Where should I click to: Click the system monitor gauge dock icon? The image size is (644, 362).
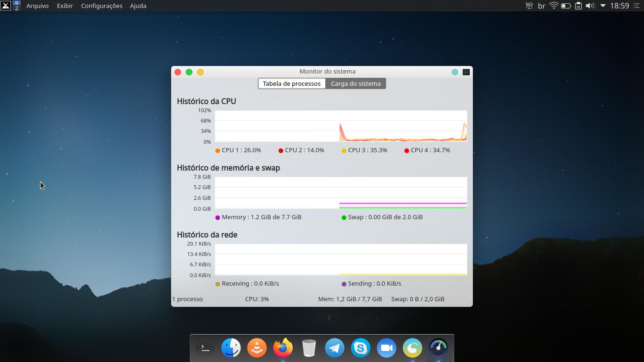point(438,348)
